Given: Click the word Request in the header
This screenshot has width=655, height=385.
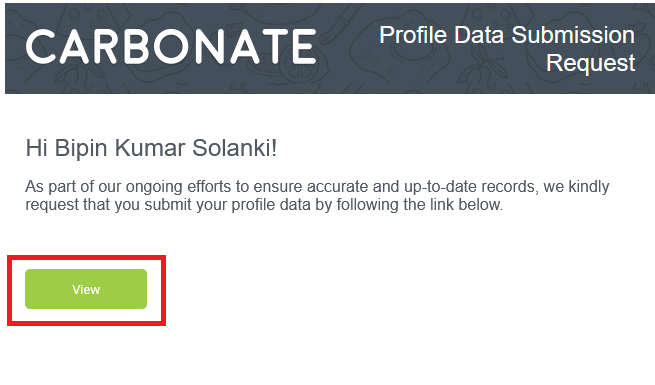Looking at the screenshot, I should click(x=591, y=63).
